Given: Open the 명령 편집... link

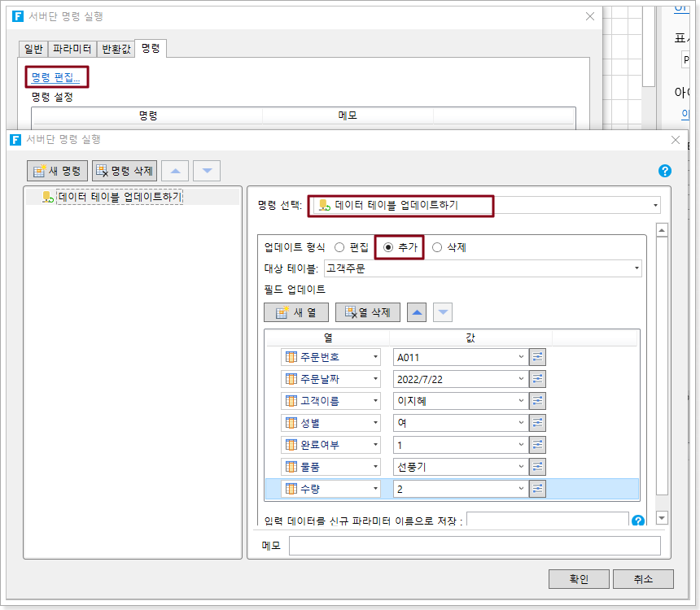Looking at the screenshot, I should click(55, 77).
